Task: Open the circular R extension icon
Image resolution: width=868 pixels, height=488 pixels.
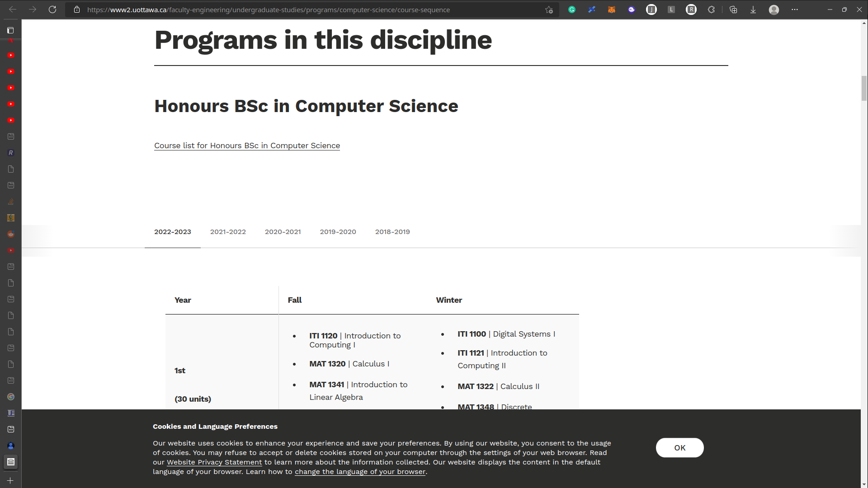Action: [x=691, y=9]
